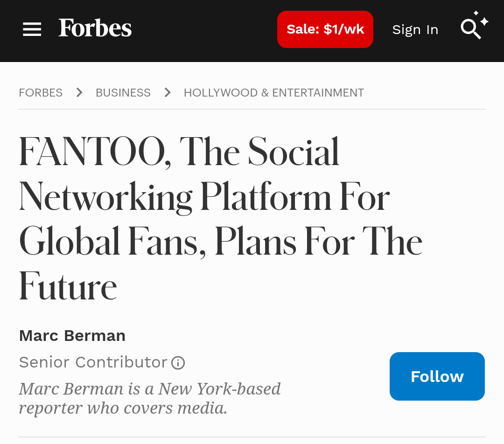Click the info icon beside Senior Contributor
The width and height of the screenshot is (504, 444).
click(x=178, y=363)
